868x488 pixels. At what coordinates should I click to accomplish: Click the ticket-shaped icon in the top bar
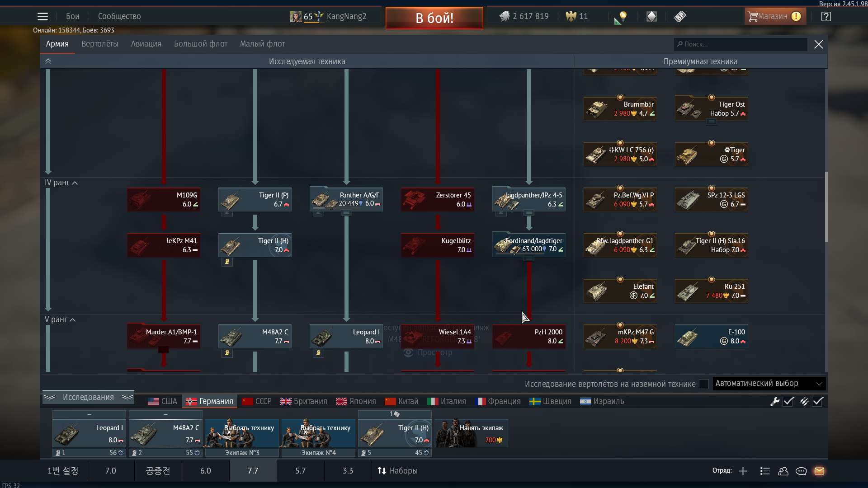tap(680, 17)
